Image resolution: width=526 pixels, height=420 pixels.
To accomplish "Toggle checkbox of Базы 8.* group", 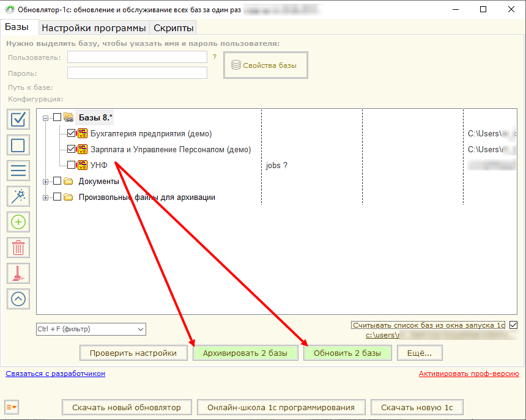I will click(x=57, y=117).
